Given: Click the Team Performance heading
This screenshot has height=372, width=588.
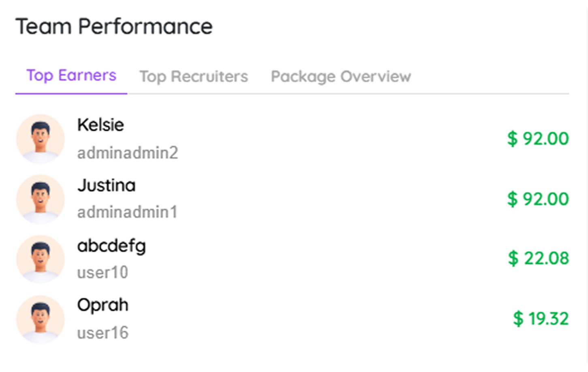Looking at the screenshot, I should [114, 27].
